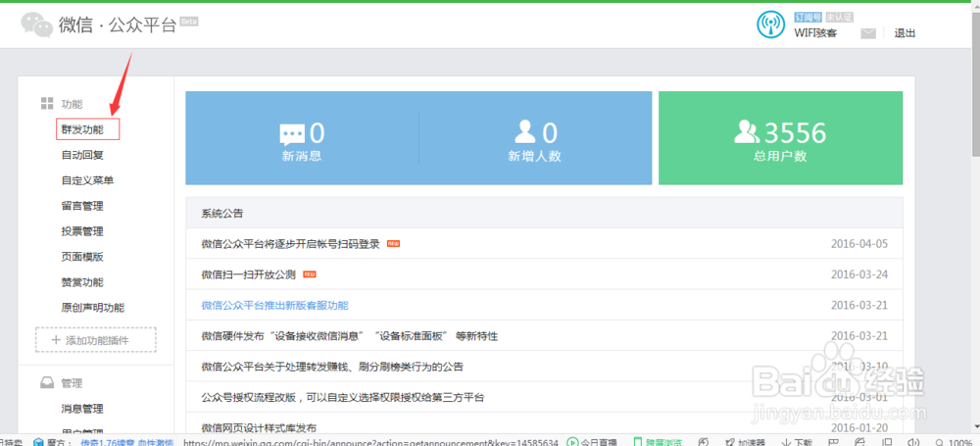Click the total users number 3556
Screen dimensions: 980x446
(796, 132)
